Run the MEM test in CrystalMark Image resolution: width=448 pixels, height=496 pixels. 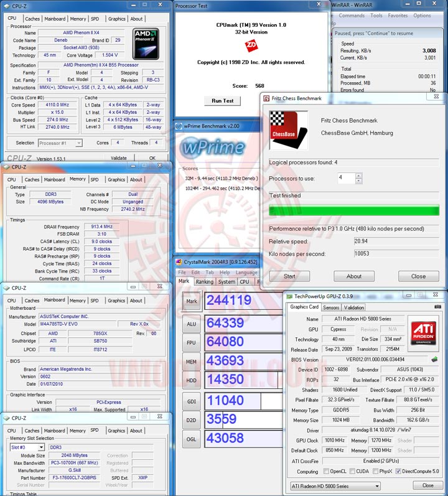click(191, 362)
